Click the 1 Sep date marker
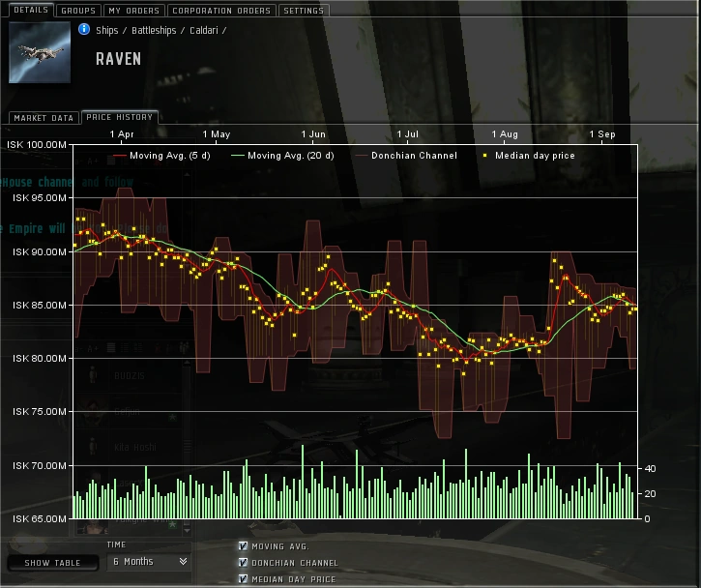The image size is (701, 588). [602, 134]
